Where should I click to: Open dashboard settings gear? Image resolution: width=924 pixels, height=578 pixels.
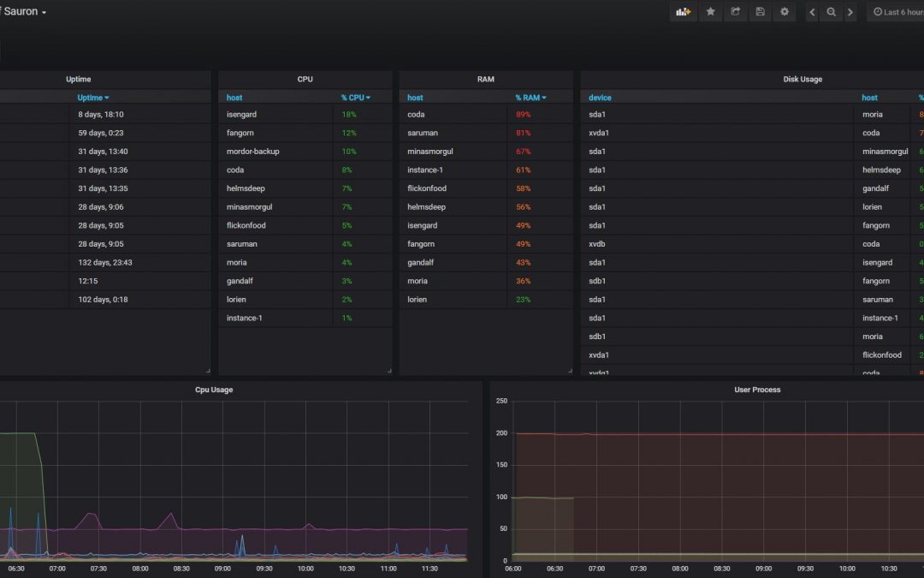pyautogui.click(x=785, y=12)
